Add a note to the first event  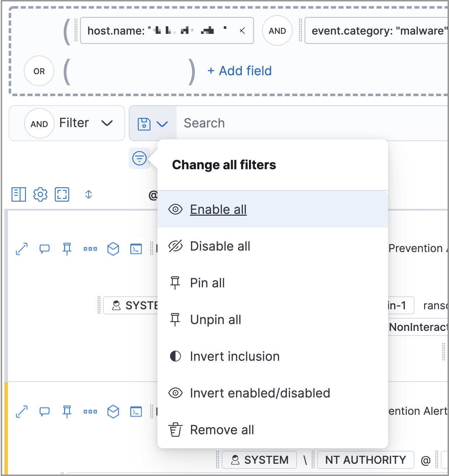44,248
